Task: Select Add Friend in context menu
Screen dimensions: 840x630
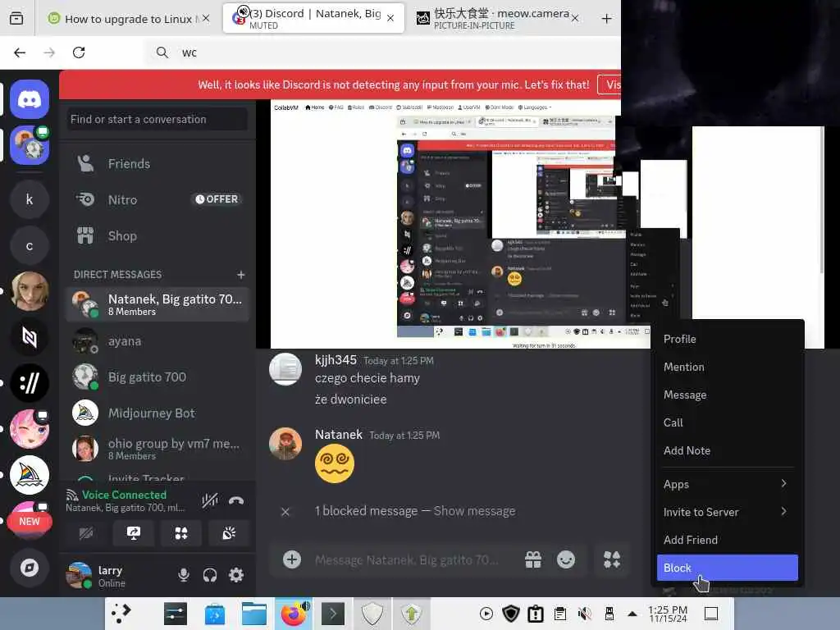Action: (x=727, y=540)
